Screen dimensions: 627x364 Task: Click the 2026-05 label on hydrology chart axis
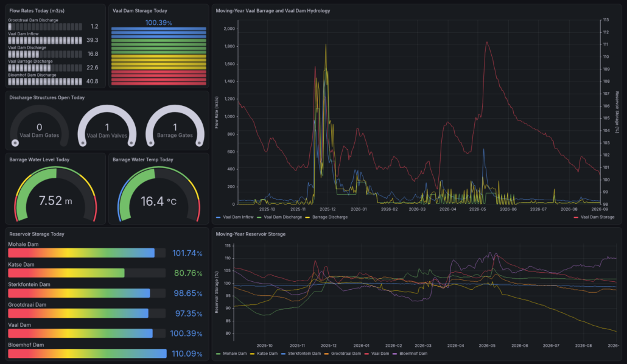477,209
